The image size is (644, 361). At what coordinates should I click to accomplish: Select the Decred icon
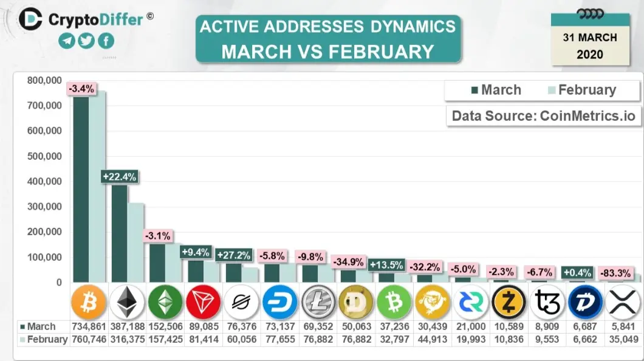click(470, 302)
